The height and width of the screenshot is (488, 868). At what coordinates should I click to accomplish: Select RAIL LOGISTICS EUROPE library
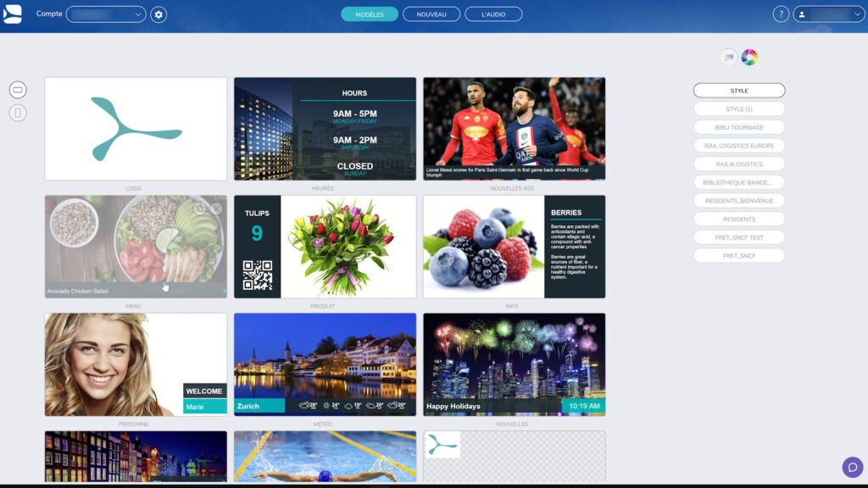pos(739,146)
